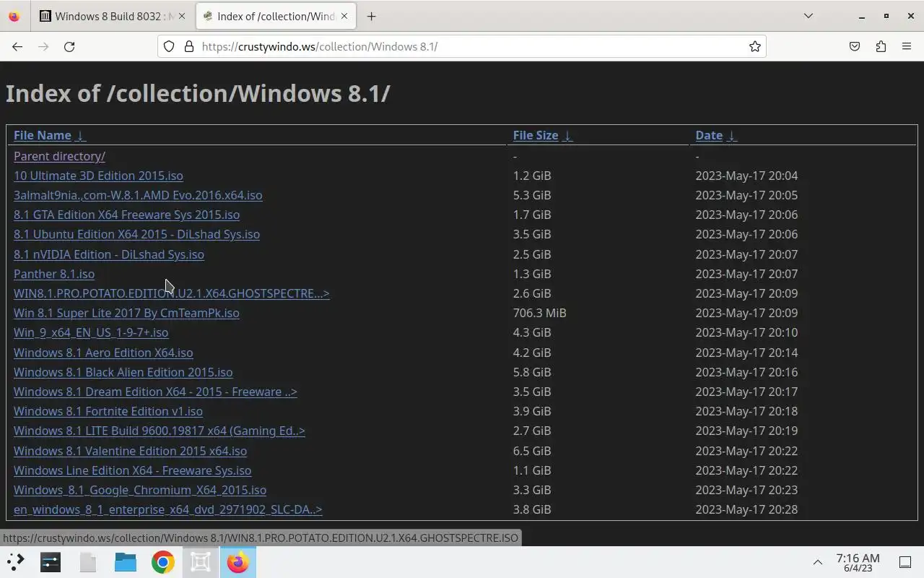924x578 pixels.
Task: Sort File Size descending arrow
Action: [567, 135]
